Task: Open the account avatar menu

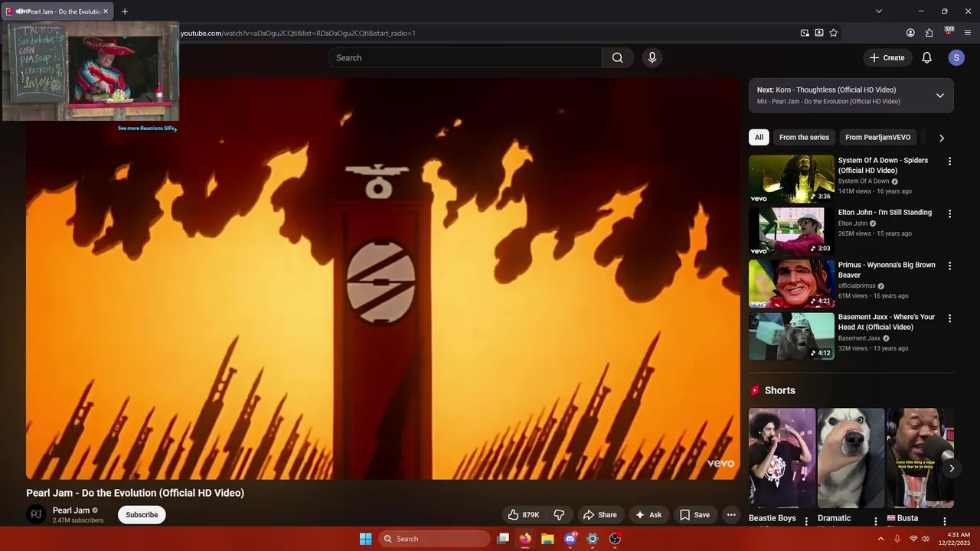Action: point(955,57)
